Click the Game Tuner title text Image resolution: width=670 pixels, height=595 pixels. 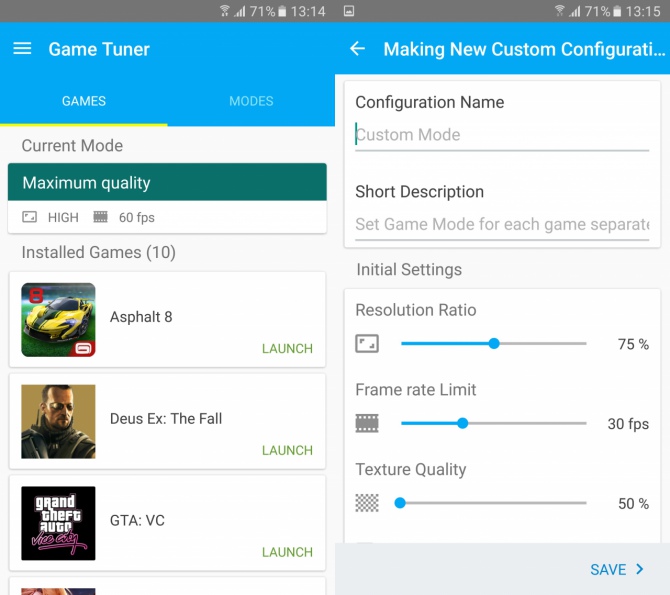(x=99, y=49)
